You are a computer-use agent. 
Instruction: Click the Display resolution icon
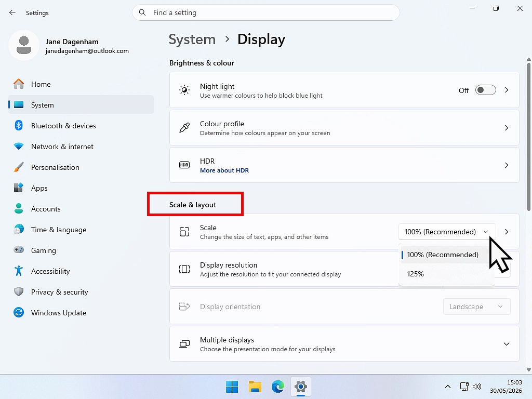pyautogui.click(x=184, y=269)
